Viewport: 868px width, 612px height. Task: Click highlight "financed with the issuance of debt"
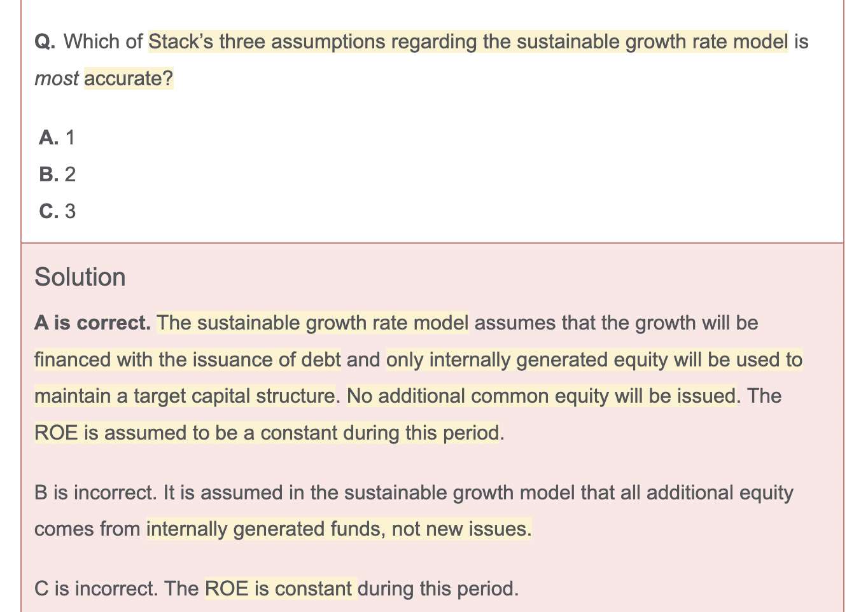188,360
